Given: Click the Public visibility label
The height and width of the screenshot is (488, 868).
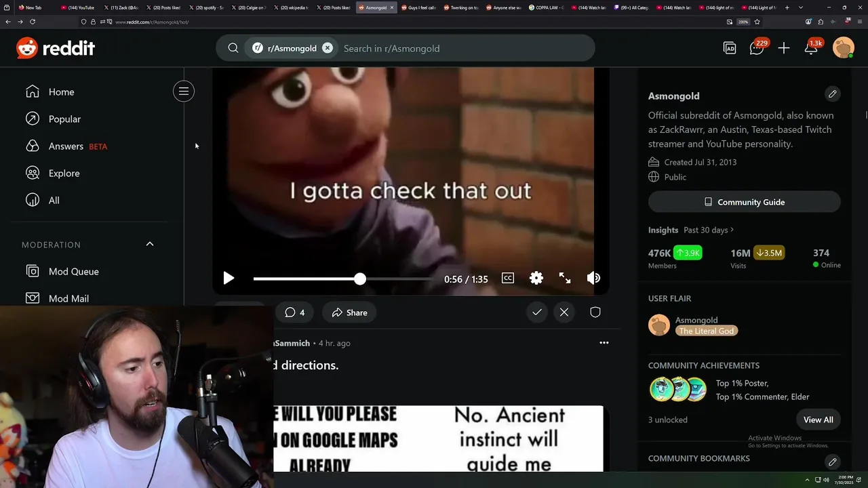Looking at the screenshot, I should pos(675,177).
